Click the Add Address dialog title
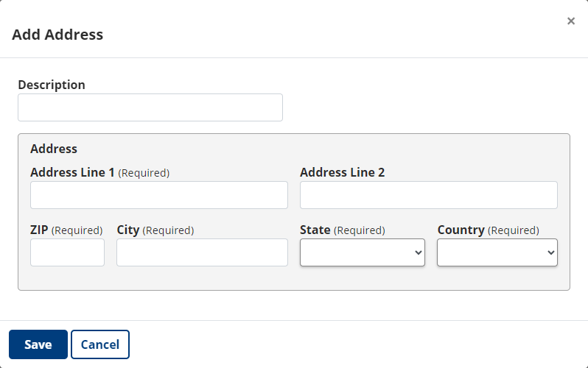This screenshot has width=588, height=368. coord(57,35)
